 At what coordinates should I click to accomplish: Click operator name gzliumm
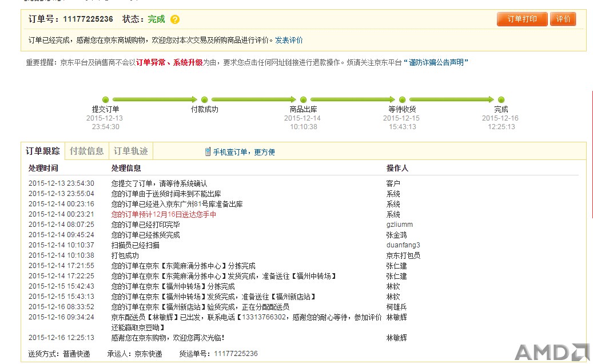[399, 225]
